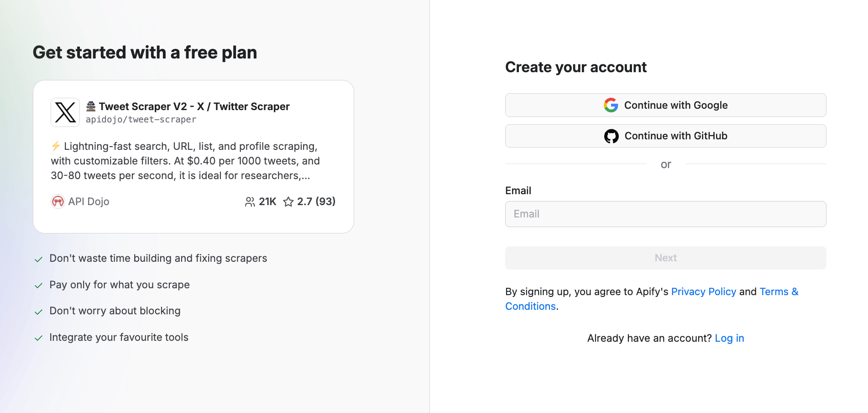Screen dimensions: 868x413
Task: Focus the Email input field
Action: [665, 214]
